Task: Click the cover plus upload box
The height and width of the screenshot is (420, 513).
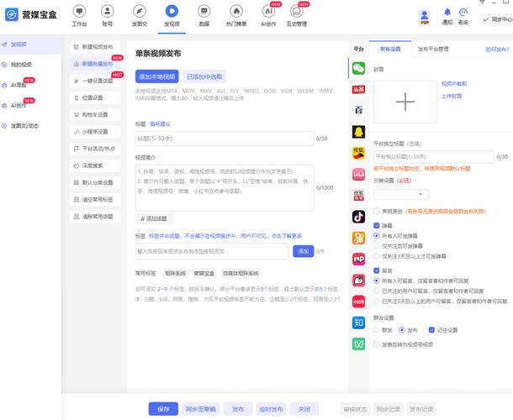Action: 405,102
